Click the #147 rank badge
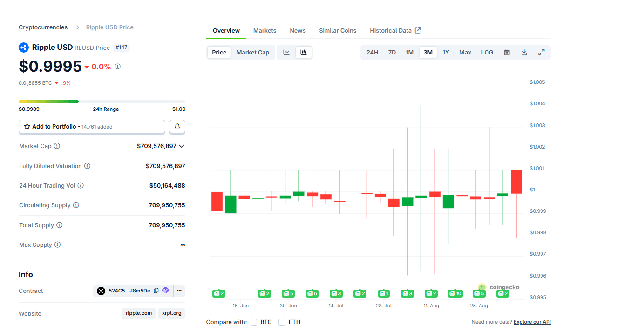Viewport: 644px width, 326px height. tap(122, 48)
